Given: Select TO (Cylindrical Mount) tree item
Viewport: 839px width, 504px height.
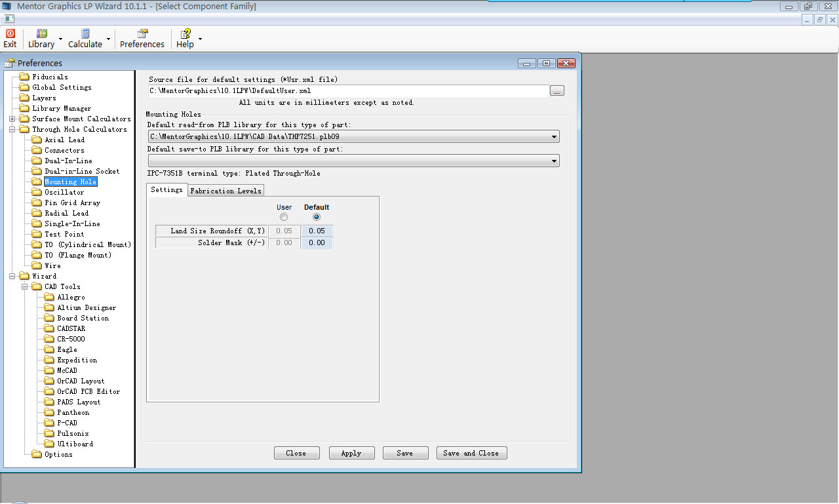Looking at the screenshot, I should 88,244.
